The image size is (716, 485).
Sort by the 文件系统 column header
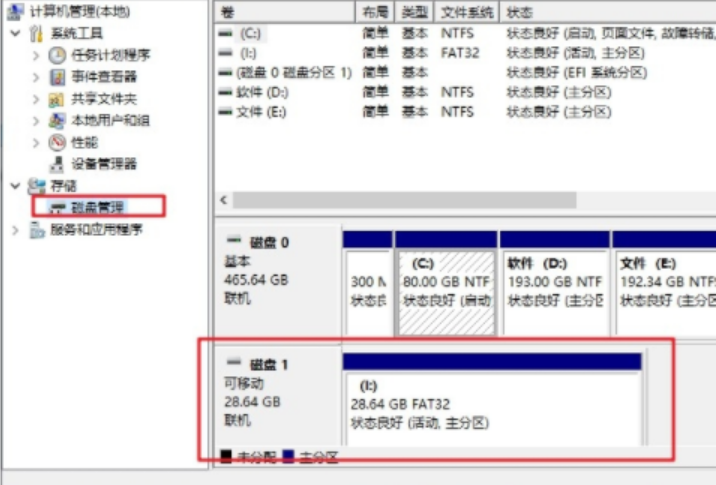468,11
